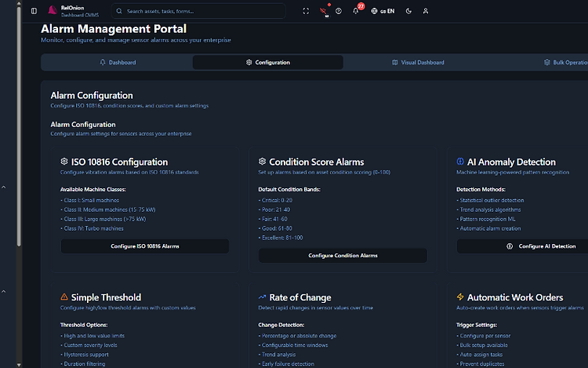Click 'Auto-assign tasks' text
588x368 pixels.
(481, 355)
